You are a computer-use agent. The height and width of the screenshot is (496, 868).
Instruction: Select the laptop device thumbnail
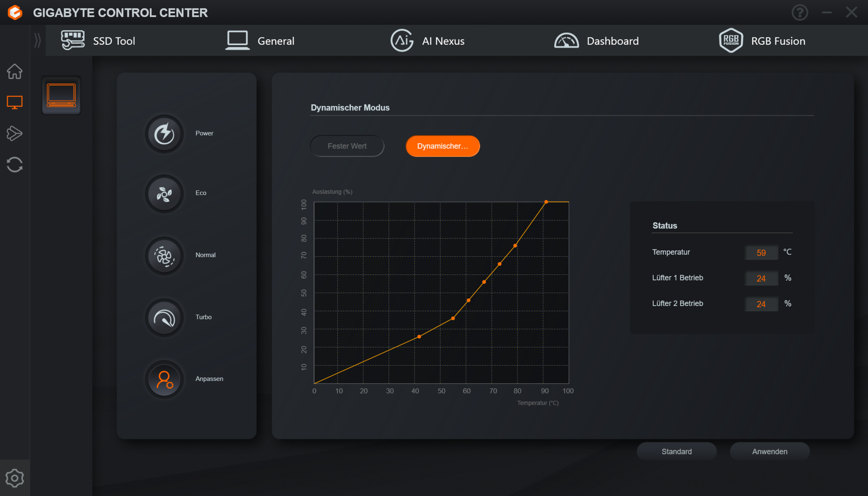tap(61, 95)
